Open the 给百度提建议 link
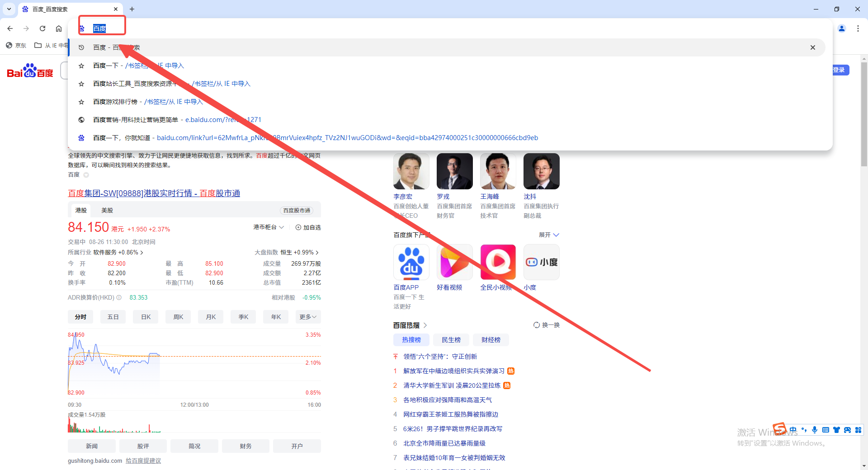 pyautogui.click(x=143, y=461)
